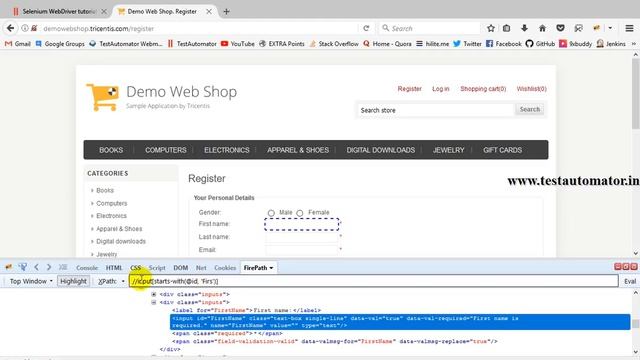
Task: Open the ELECTRONICS menu category
Action: coord(227,150)
